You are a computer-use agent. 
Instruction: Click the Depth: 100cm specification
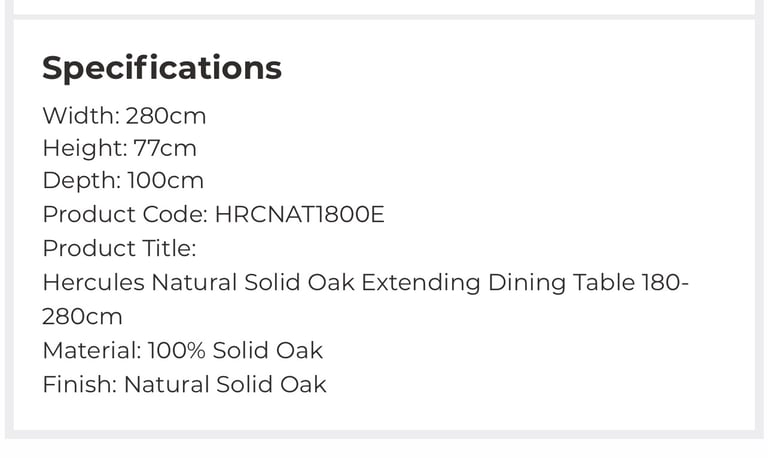coord(123,181)
